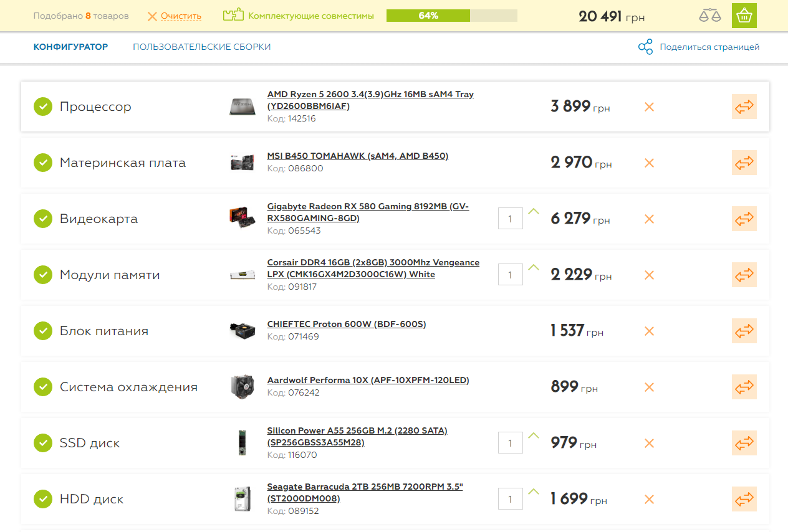Click the Corsair memory thumbnail image
This screenshot has width=788, height=532.
click(x=242, y=275)
